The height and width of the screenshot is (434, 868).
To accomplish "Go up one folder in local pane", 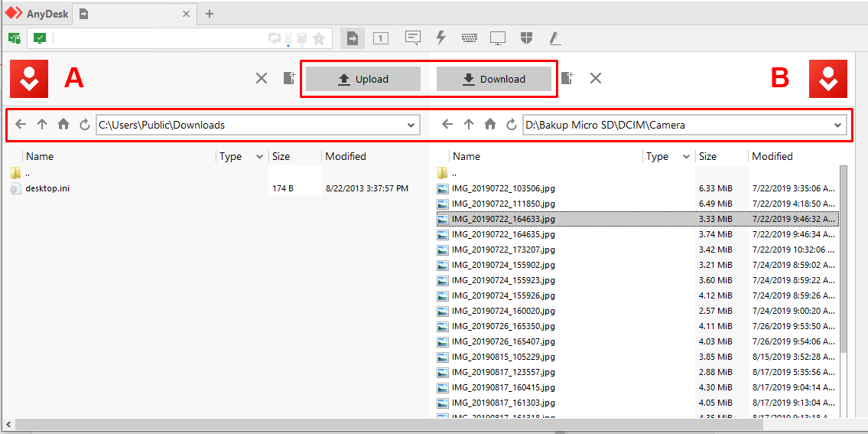I will point(42,125).
